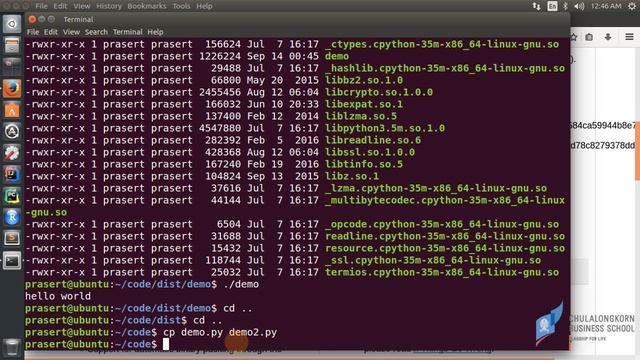Open the system gear session menu
The width and height of the screenshot is (640, 360).
coord(632,6)
